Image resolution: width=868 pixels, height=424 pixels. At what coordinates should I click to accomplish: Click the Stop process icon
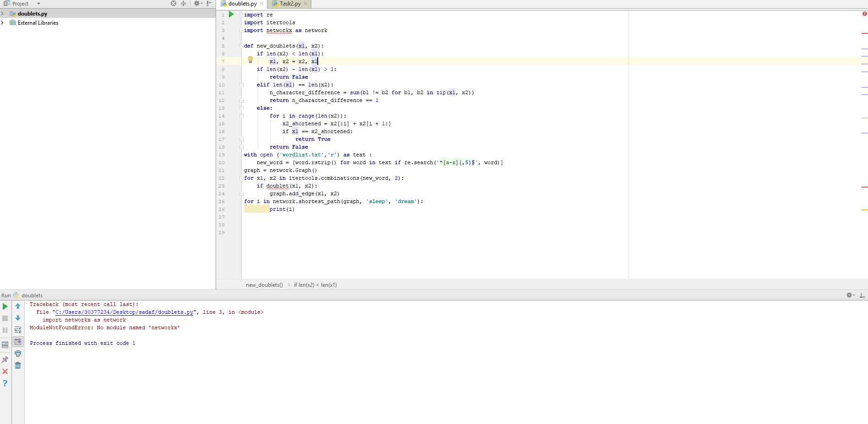[x=5, y=318]
